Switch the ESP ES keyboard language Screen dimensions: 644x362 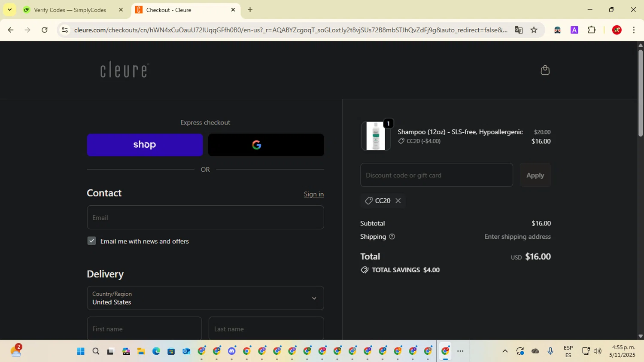[568, 351]
